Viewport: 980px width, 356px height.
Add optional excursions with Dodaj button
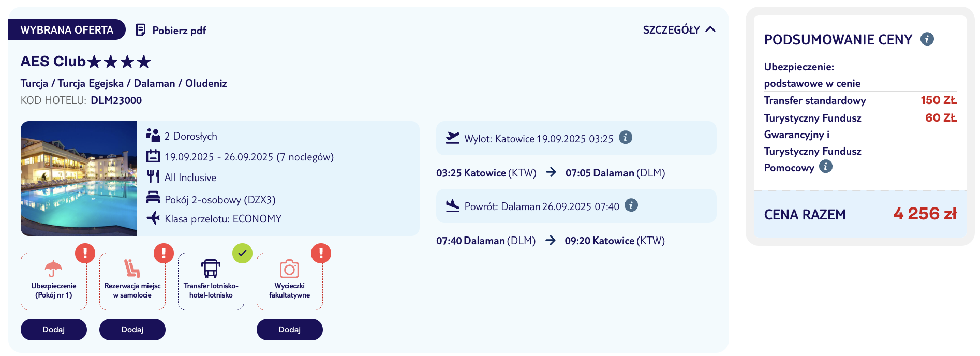click(x=290, y=330)
